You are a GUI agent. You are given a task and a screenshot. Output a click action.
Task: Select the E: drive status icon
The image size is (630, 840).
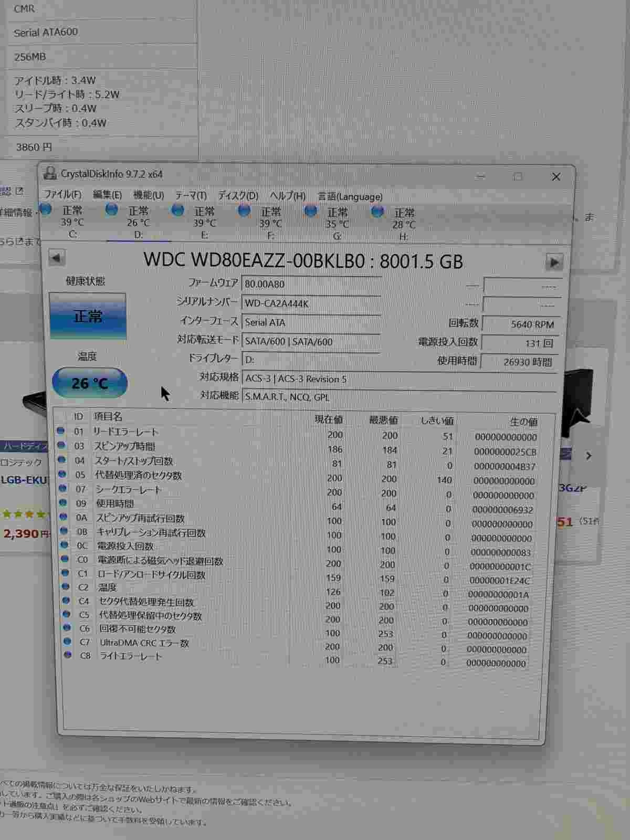click(178, 211)
